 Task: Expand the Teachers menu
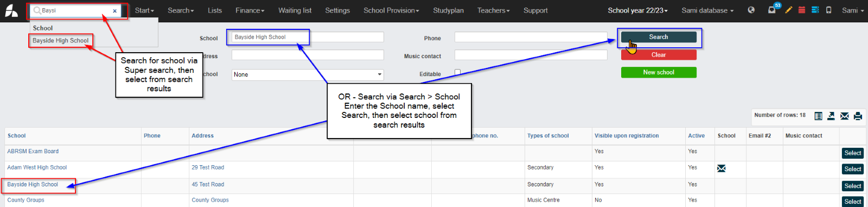coord(494,10)
